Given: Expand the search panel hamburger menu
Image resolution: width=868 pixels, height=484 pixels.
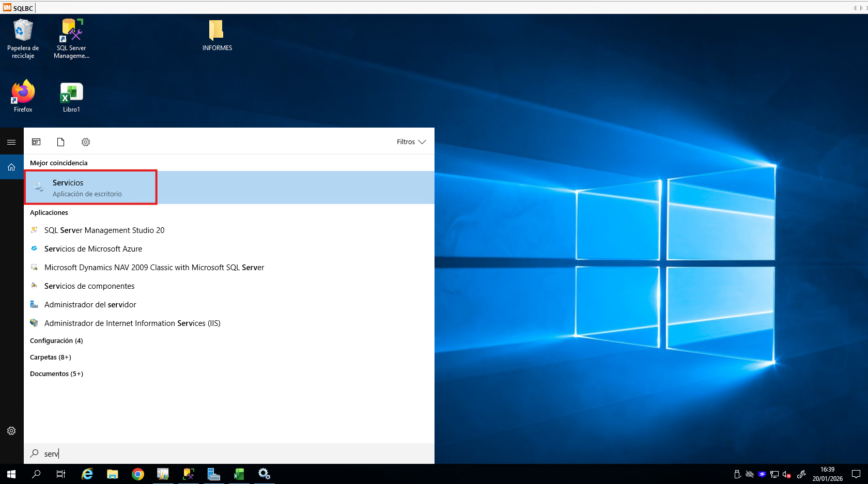Looking at the screenshot, I should pos(11,142).
